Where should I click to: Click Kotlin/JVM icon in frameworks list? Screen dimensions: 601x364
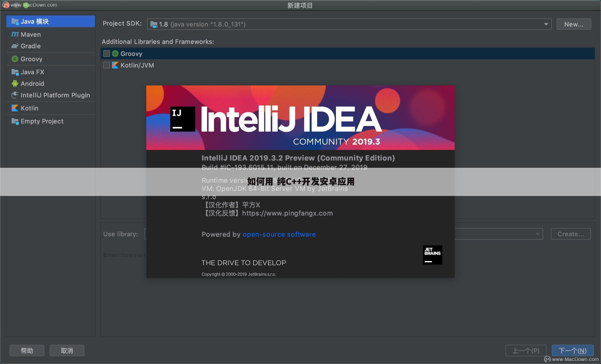(115, 65)
